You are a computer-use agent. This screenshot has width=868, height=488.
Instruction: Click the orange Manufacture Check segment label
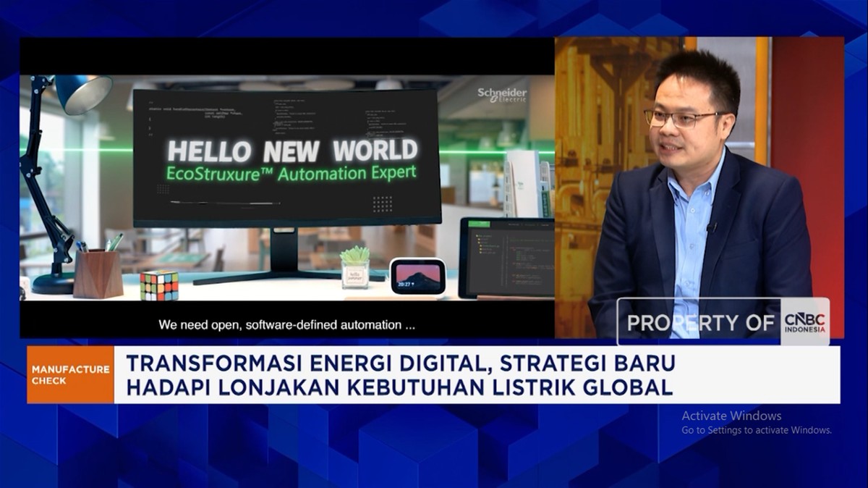70,374
